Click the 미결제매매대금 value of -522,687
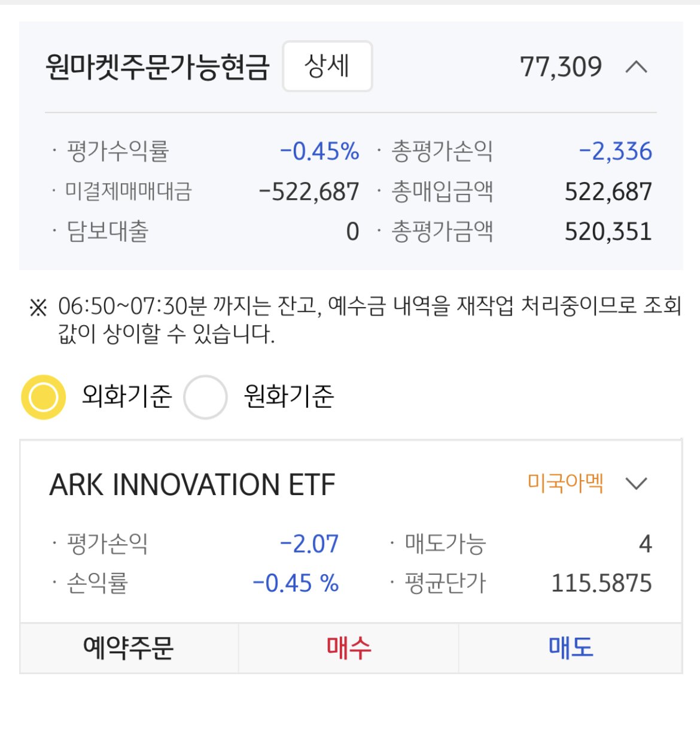This screenshot has height=746, width=700. (309, 192)
